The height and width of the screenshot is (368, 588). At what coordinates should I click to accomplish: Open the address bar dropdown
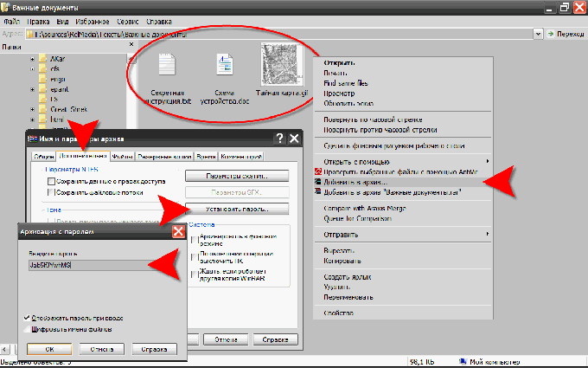pos(538,34)
